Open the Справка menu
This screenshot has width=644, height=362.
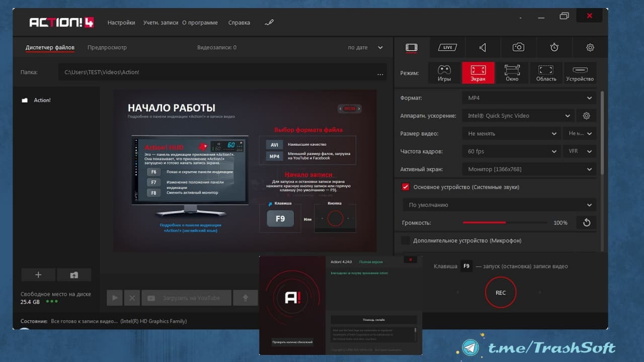coord(239,23)
